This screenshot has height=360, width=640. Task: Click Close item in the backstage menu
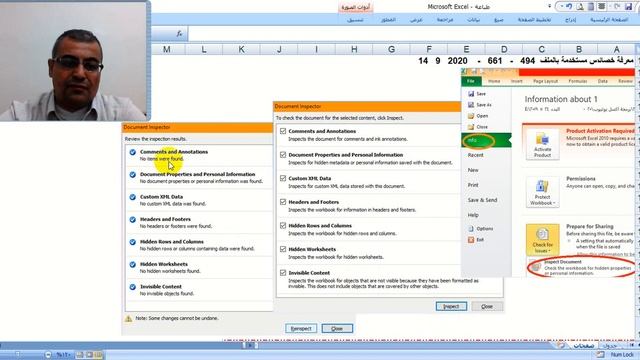tap(478, 127)
